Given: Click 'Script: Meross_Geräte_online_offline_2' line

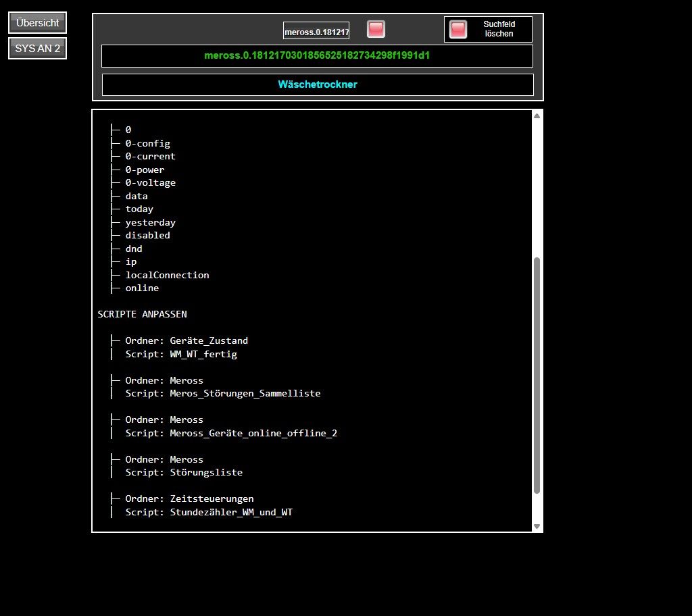Looking at the screenshot, I should tap(231, 433).
